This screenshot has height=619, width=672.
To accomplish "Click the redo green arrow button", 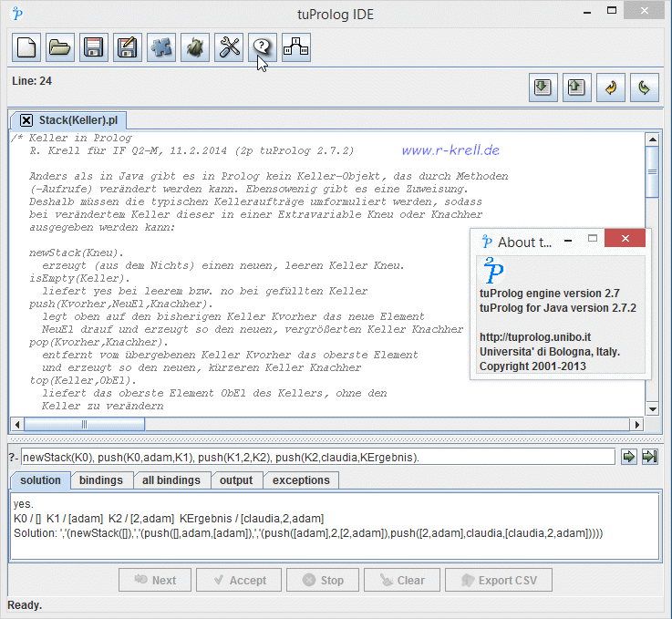I will (644, 88).
